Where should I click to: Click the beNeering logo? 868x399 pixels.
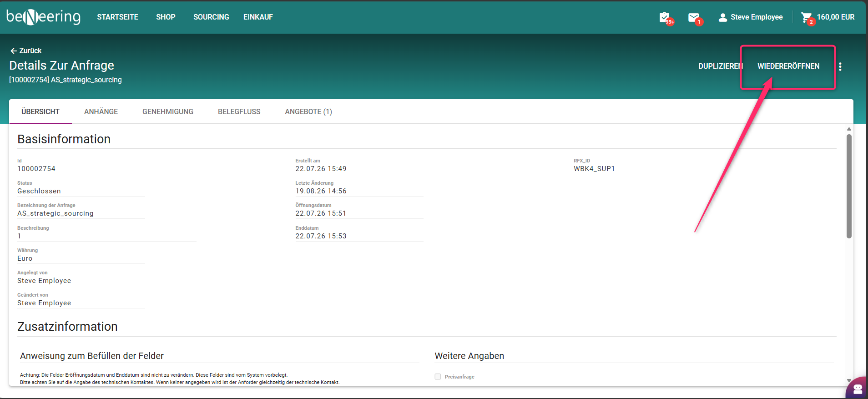point(43,17)
